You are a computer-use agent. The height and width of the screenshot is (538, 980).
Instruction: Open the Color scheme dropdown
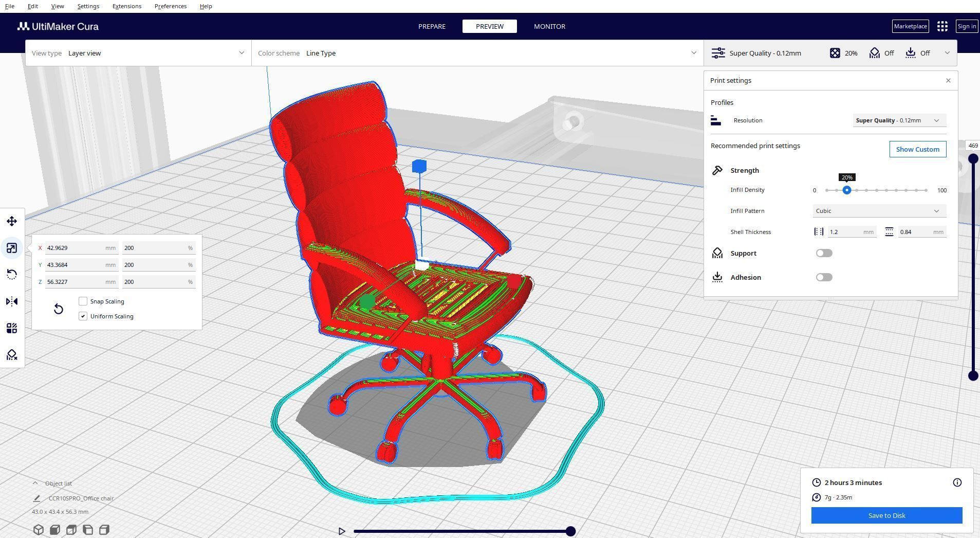477,53
